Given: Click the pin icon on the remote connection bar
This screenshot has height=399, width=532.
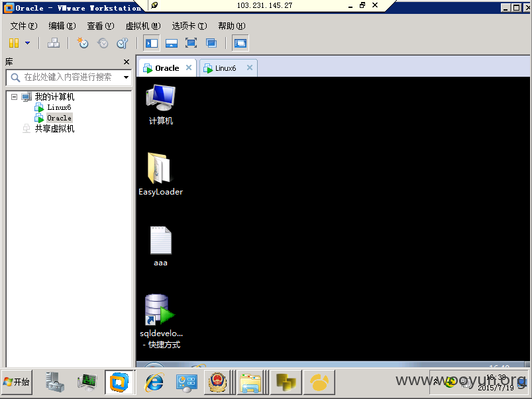Looking at the screenshot, I should 155,5.
